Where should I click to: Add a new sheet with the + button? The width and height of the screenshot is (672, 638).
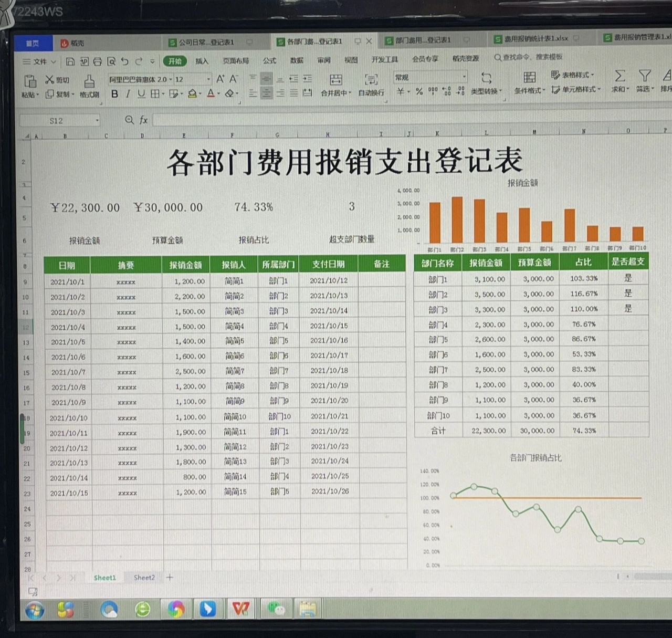tap(170, 577)
